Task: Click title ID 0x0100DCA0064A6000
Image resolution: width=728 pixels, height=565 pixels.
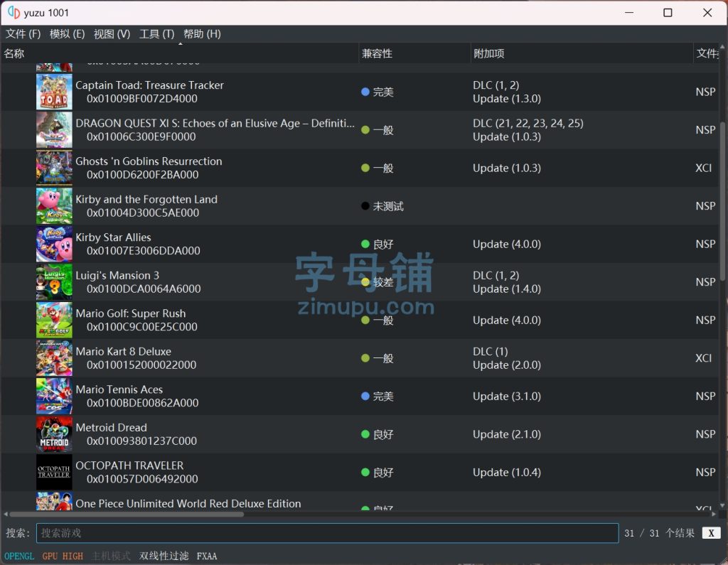Action: (144, 289)
